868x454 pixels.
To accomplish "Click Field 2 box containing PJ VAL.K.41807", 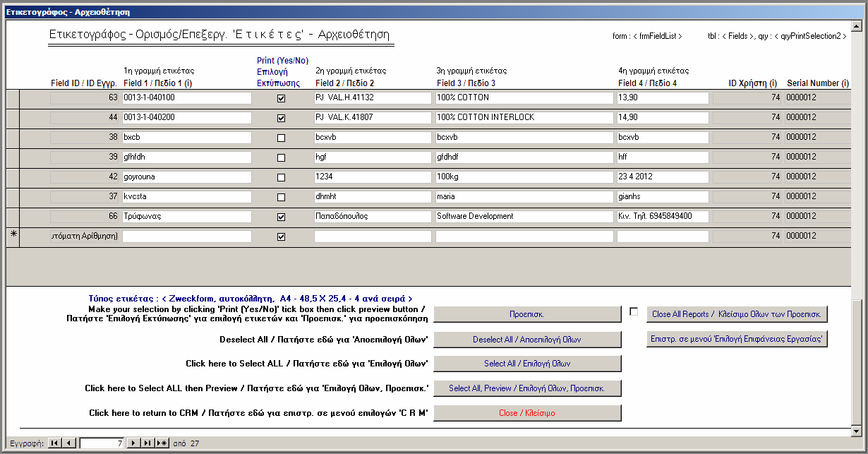I will [x=373, y=118].
